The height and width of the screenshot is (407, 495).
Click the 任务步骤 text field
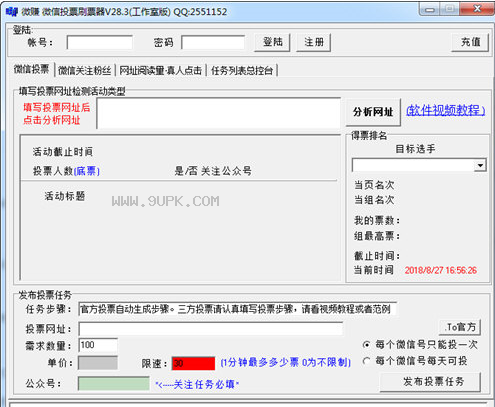(237, 309)
